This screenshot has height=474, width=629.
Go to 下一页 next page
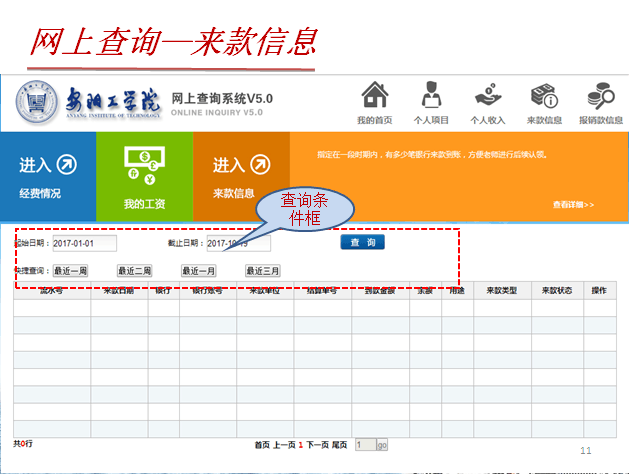[x=317, y=444]
